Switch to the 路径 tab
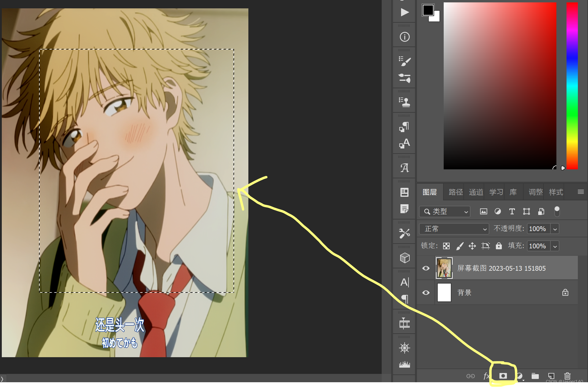The height and width of the screenshot is (387, 588). tap(456, 192)
